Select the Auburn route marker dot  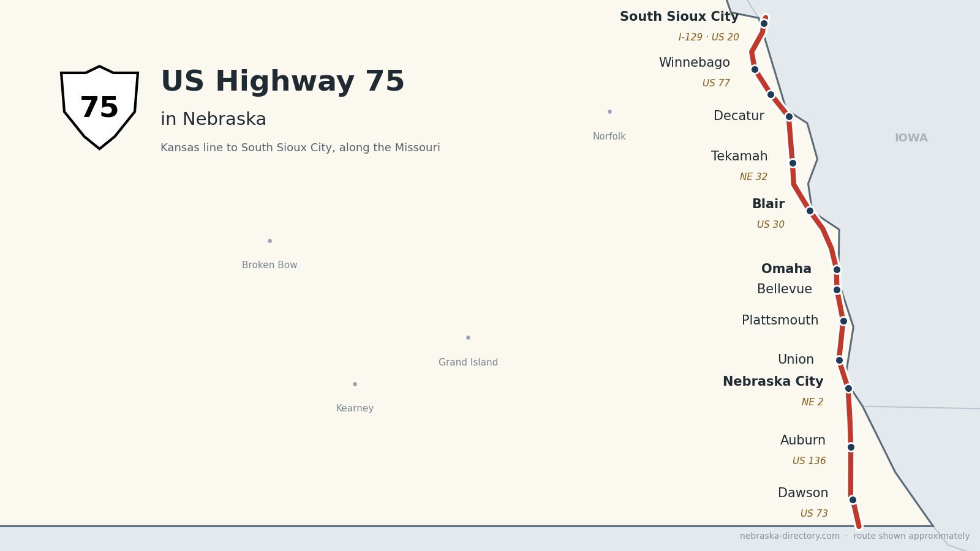point(851,447)
